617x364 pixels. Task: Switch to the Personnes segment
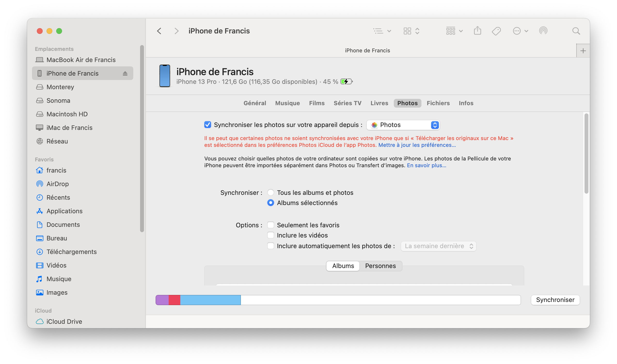[380, 266]
